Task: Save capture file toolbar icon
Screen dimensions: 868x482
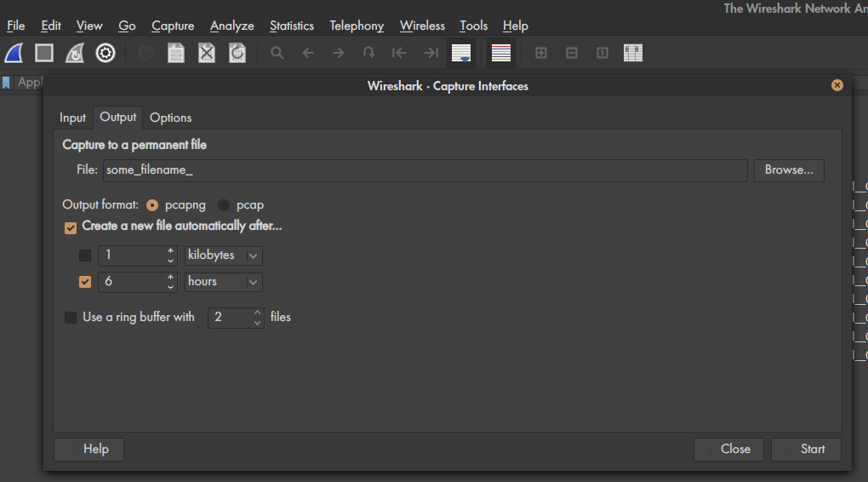Action: (176, 53)
